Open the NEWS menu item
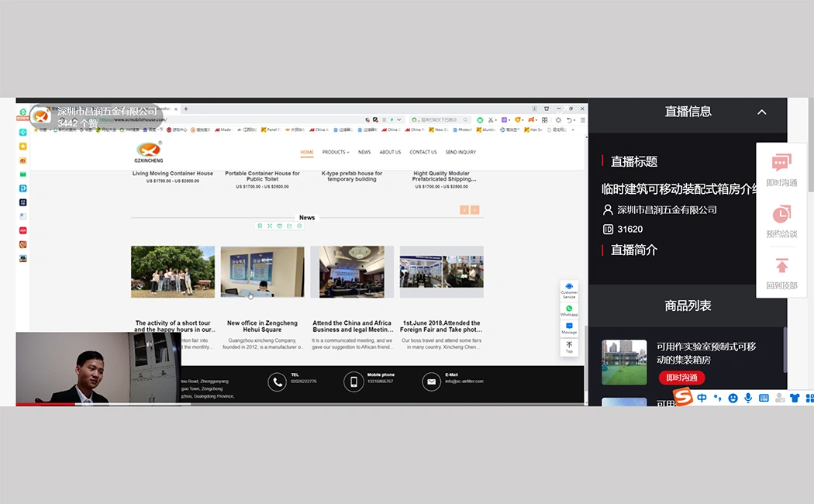This screenshot has width=814, height=504. click(364, 152)
